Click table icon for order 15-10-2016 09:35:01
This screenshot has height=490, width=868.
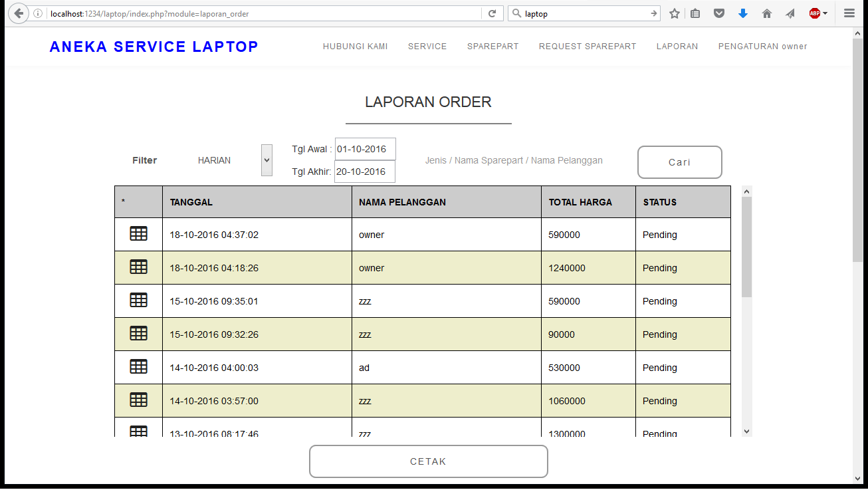[x=138, y=300]
